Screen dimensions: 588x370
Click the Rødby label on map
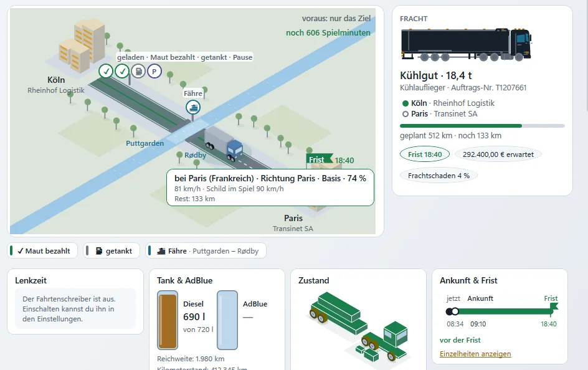coord(195,155)
